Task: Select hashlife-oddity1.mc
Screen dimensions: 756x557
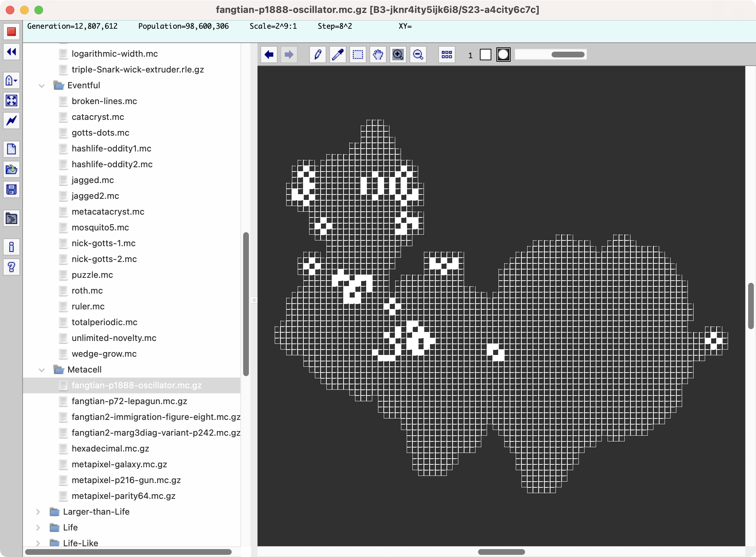Action: click(111, 149)
